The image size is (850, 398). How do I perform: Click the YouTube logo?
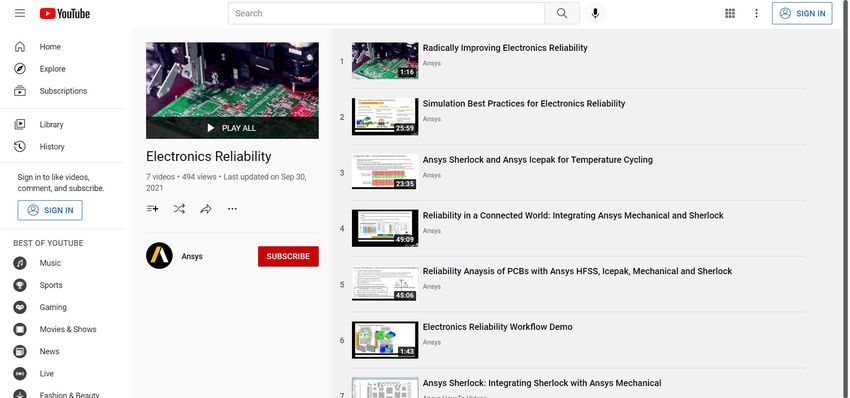point(65,14)
